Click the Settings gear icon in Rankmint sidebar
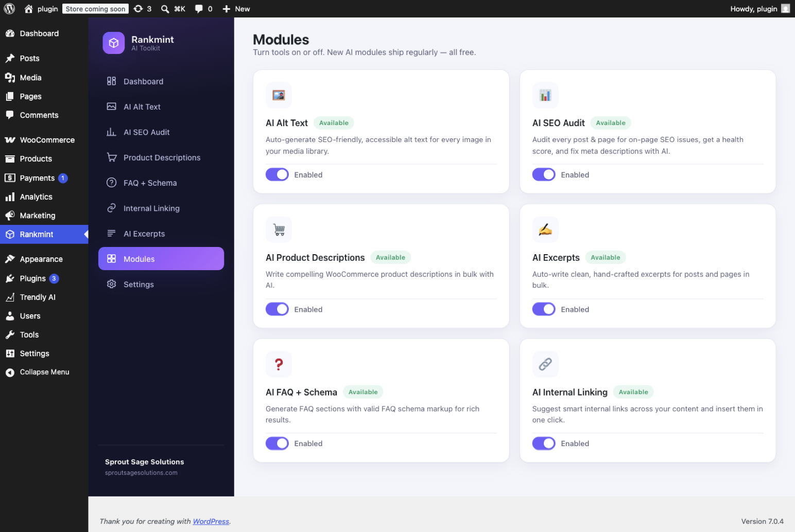The image size is (795, 532). point(111,284)
